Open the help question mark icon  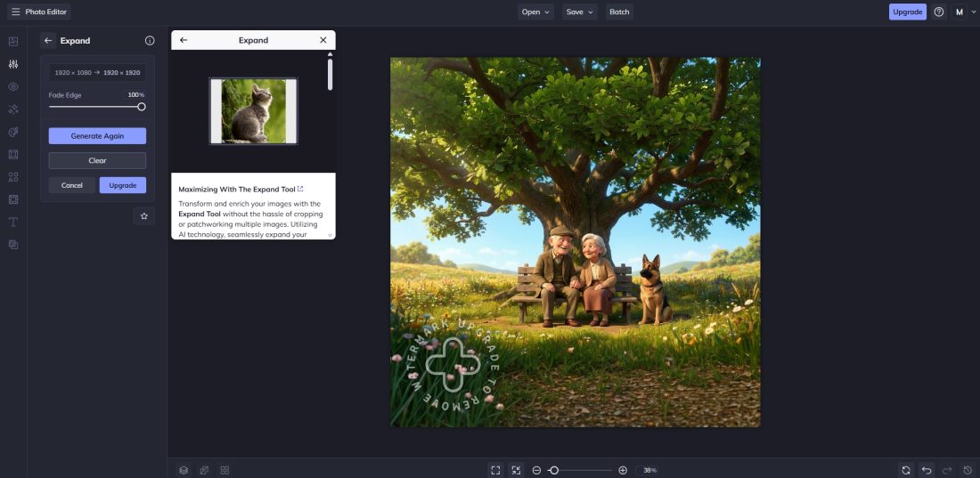(x=939, y=12)
